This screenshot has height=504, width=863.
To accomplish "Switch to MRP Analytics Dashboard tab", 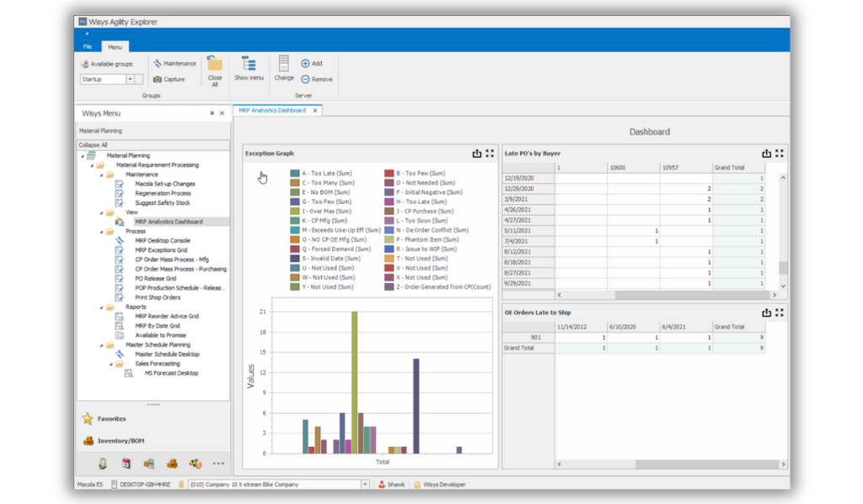I will point(271,110).
